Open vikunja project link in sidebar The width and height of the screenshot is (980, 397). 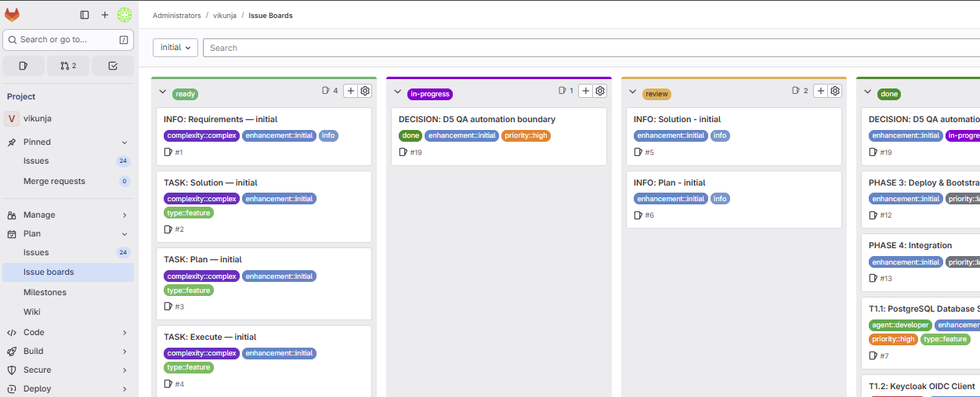click(68, 118)
